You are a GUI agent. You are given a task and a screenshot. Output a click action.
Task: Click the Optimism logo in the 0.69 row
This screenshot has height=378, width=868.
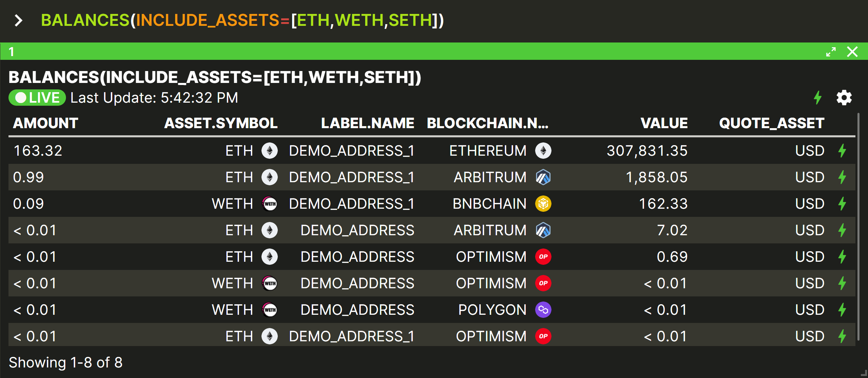(543, 257)
